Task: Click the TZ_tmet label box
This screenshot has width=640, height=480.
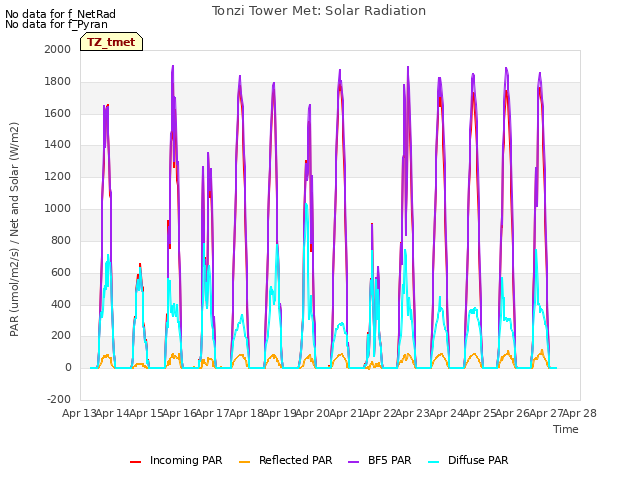Action: point(111,42)
